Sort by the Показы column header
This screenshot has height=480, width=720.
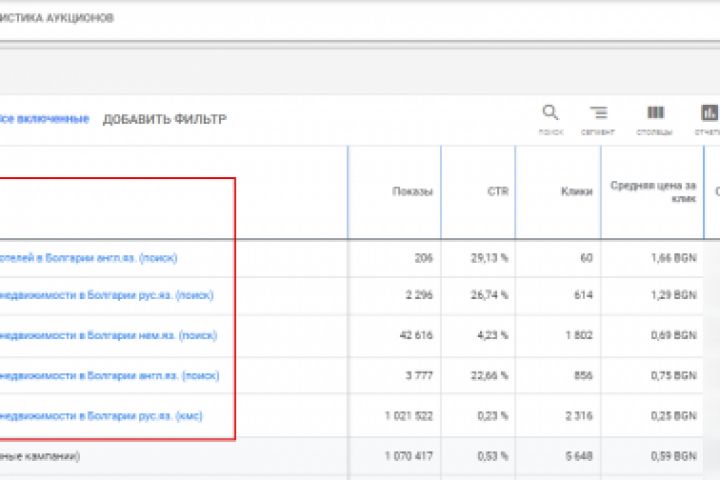pos(413,191)
